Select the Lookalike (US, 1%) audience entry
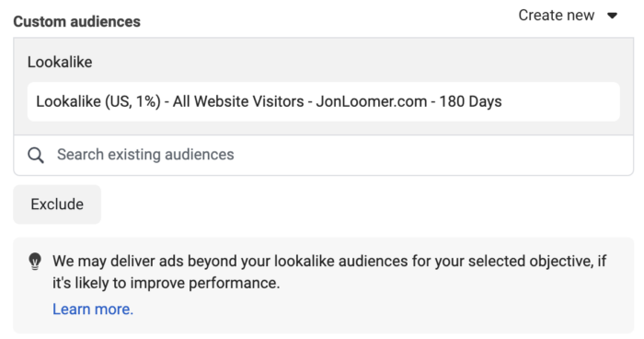 [324, 101]
